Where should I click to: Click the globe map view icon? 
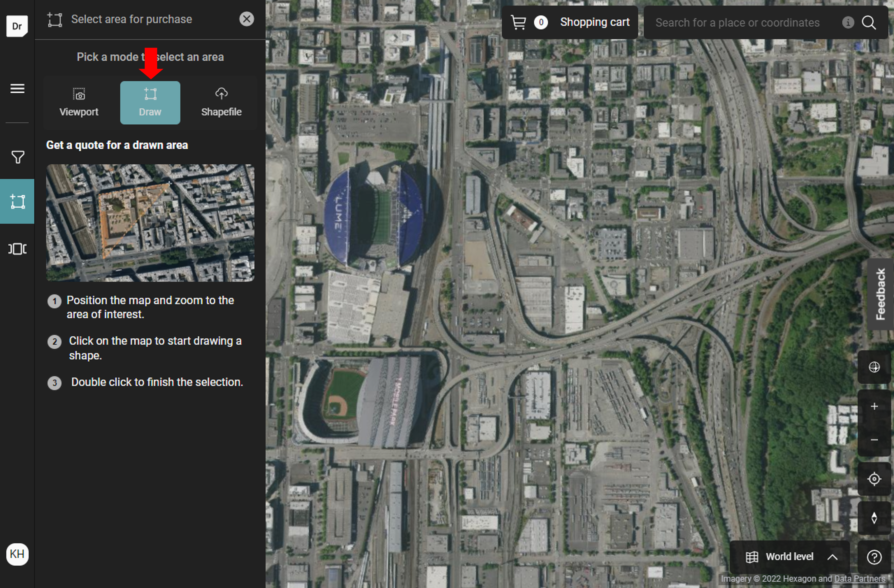(874, 367)
